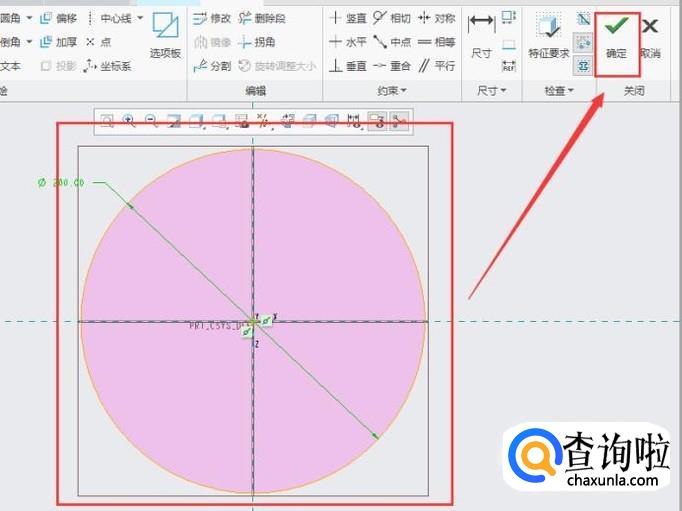
Task: Apply the 水平 horizontal constraint
Action: click(348, 42)
